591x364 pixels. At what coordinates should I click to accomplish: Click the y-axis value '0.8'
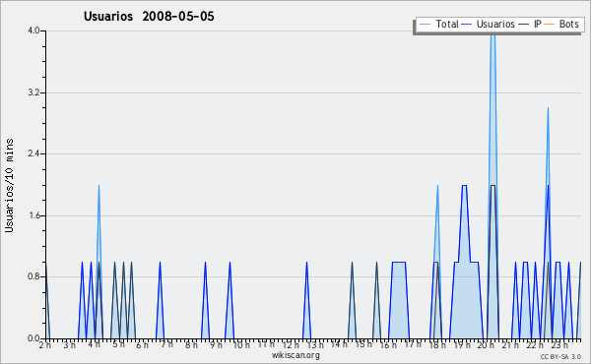coord(33,276)
